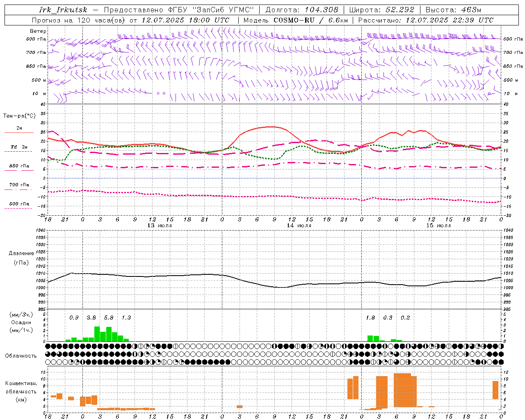The image size is (525, 420).
Task: Select the 850 гПа temperature legend entry
Action: point(19,166)
